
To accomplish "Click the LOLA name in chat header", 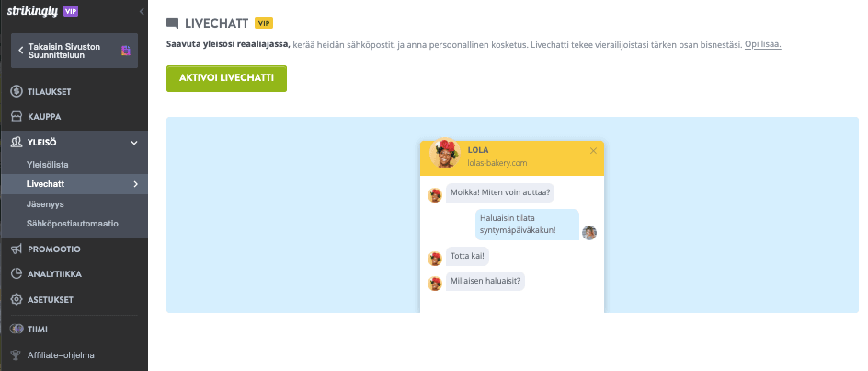I will click(478, 150).
